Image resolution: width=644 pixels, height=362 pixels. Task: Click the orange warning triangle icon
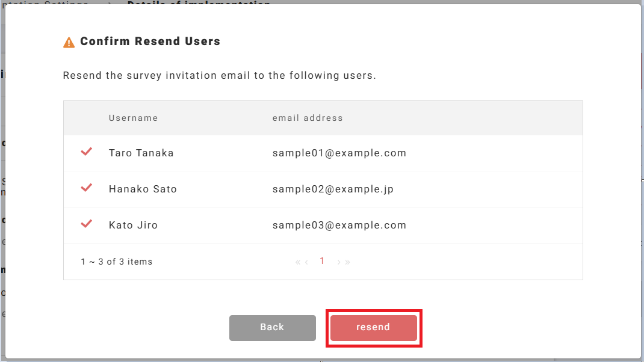[69, 42]
